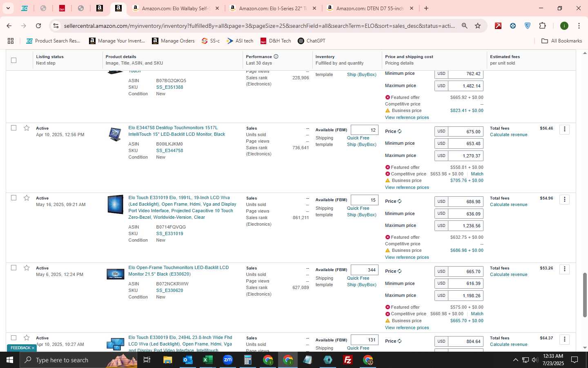Open the Elo E344758 Desktop Touchmonitors title link
Screen dimensions: 588x368
177,131
